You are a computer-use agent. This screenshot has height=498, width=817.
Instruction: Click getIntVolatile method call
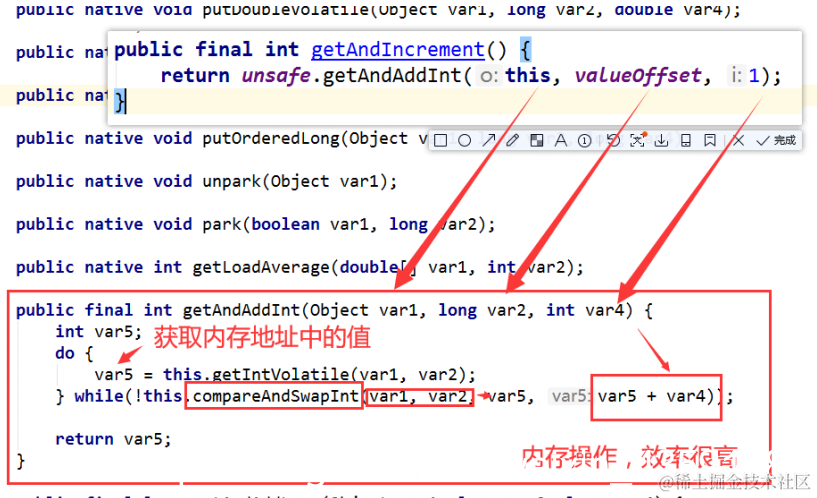pos(280,375)
